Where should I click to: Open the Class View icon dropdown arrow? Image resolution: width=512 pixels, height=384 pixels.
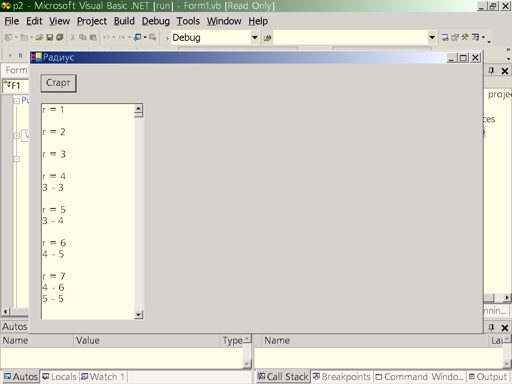[483, 37]
